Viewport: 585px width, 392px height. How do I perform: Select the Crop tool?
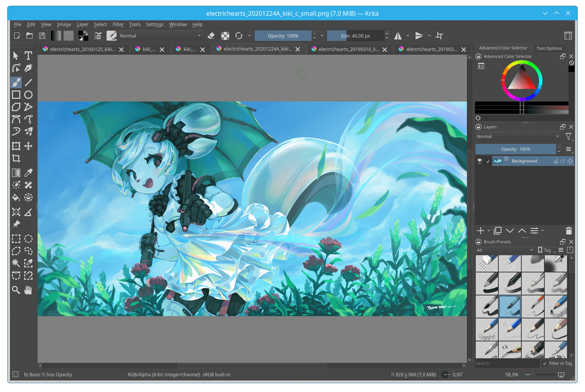tap(16, 158)
